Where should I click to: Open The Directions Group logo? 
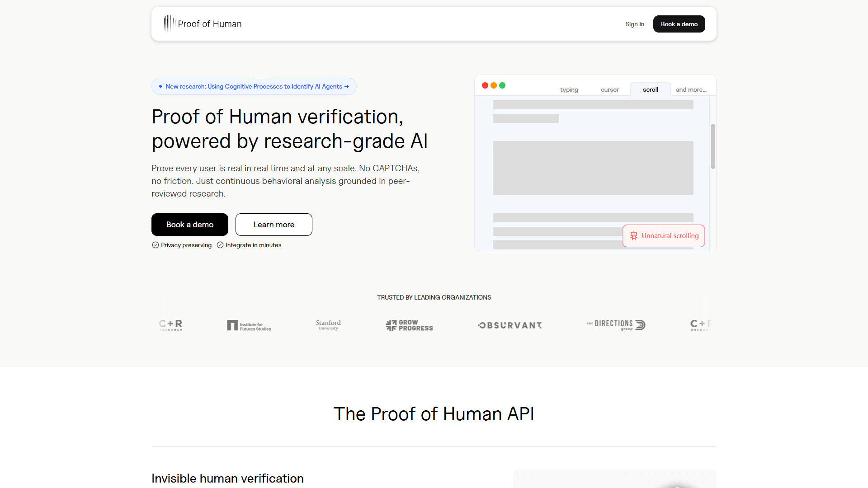pyautogui.click(x=616, y=325)
